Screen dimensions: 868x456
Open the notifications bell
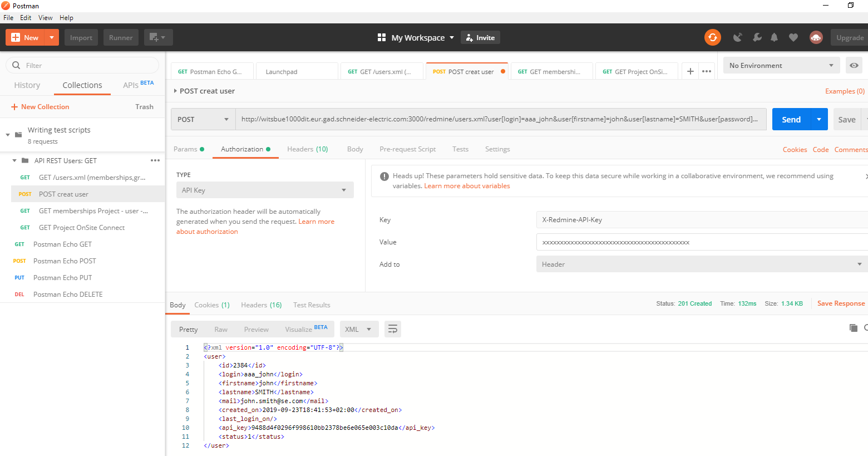pyautogui.click(x=774, y=37)
